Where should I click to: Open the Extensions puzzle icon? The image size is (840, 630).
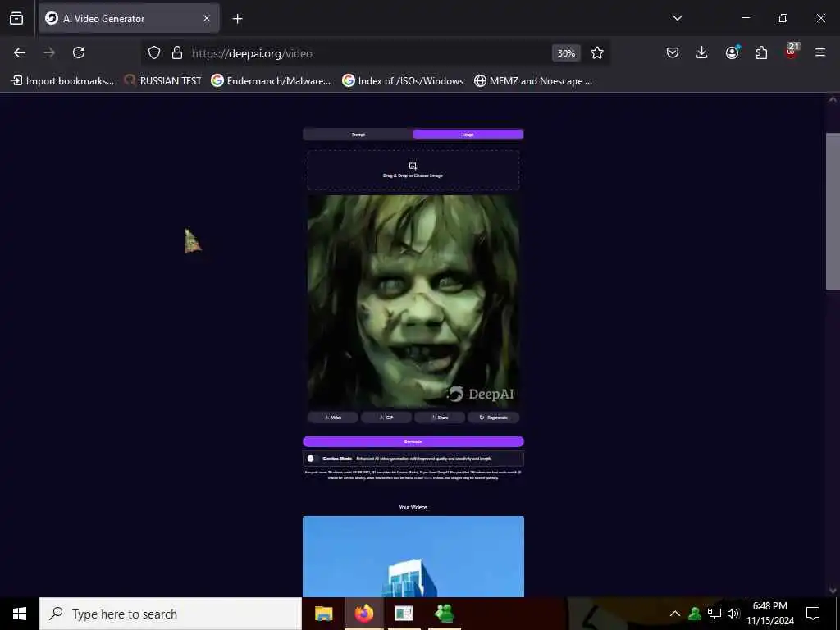click(x=761, y=52)
